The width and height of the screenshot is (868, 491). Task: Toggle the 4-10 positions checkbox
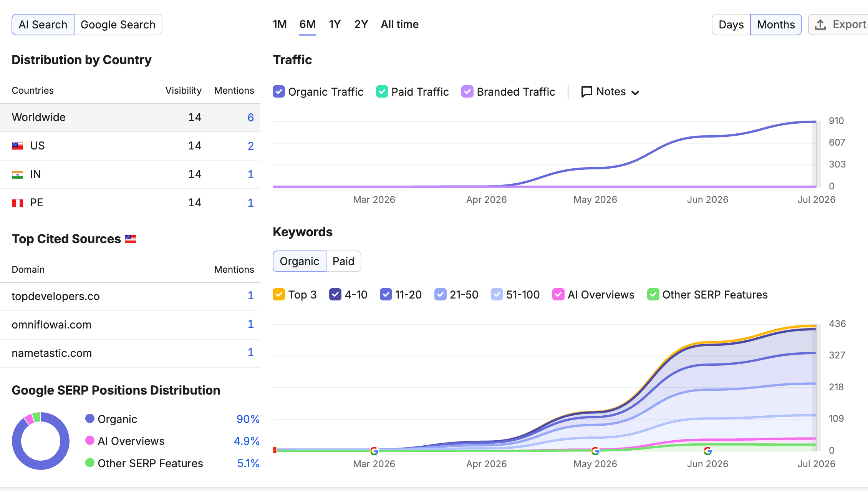[x=335, y=294]
